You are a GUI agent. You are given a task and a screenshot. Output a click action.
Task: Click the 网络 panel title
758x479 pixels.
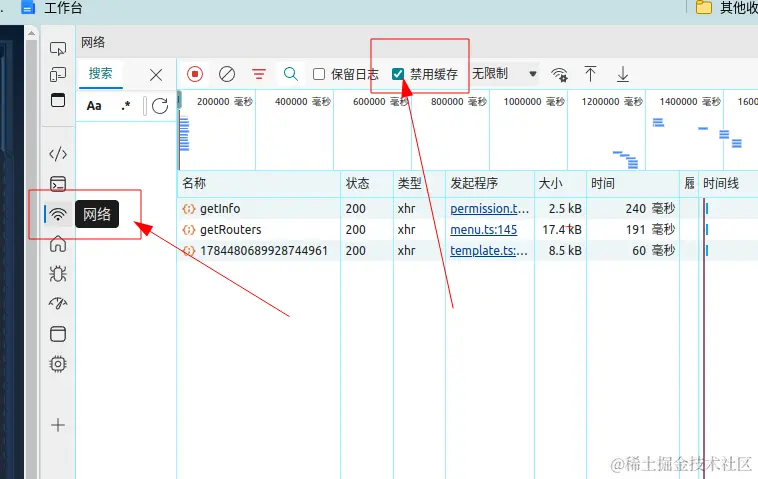(93, 42)
